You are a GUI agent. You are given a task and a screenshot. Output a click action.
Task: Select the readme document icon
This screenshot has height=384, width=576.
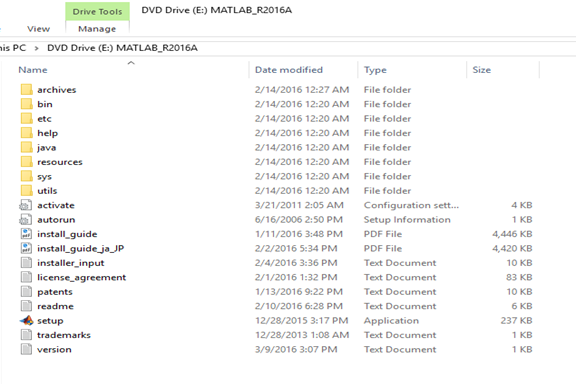pyautogui.click(x=26, y=306)
